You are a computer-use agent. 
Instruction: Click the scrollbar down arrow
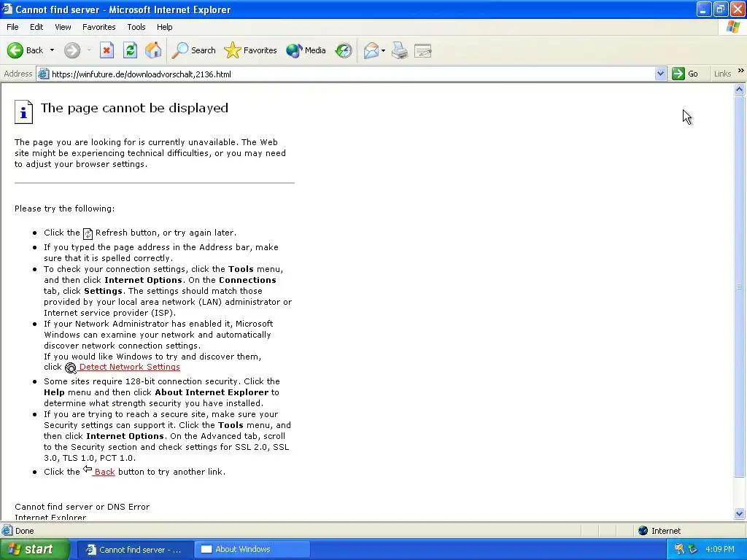(740, 513)
